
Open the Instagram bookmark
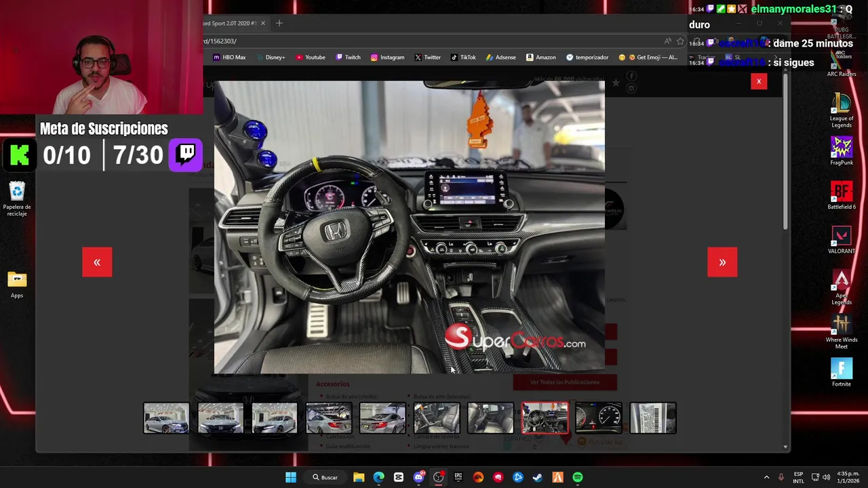pyautogui.click(x=387, y=58)
